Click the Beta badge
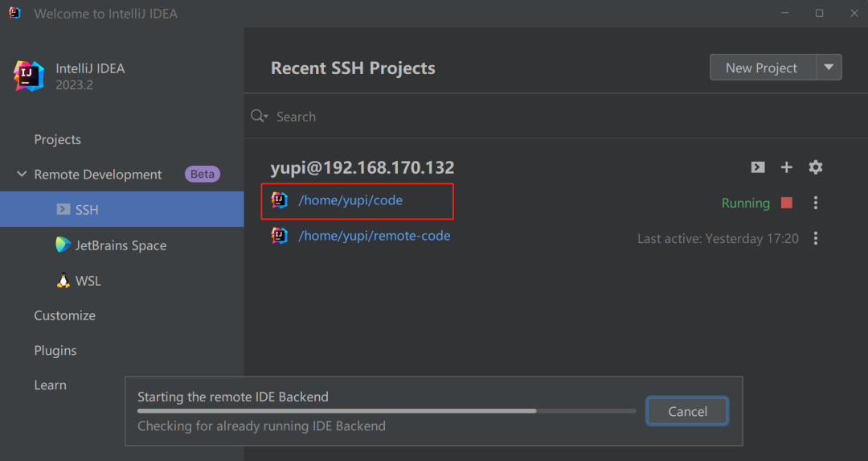This screenshot has height=461, width=868. click(203, 174)
